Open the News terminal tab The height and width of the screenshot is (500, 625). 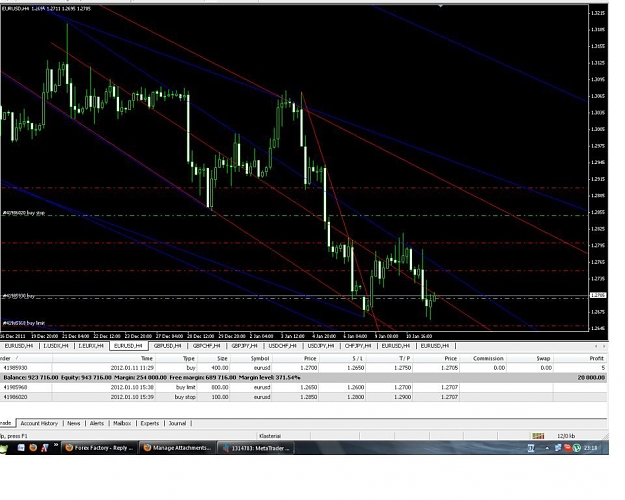pyautogui.click(x=74, y=423)
